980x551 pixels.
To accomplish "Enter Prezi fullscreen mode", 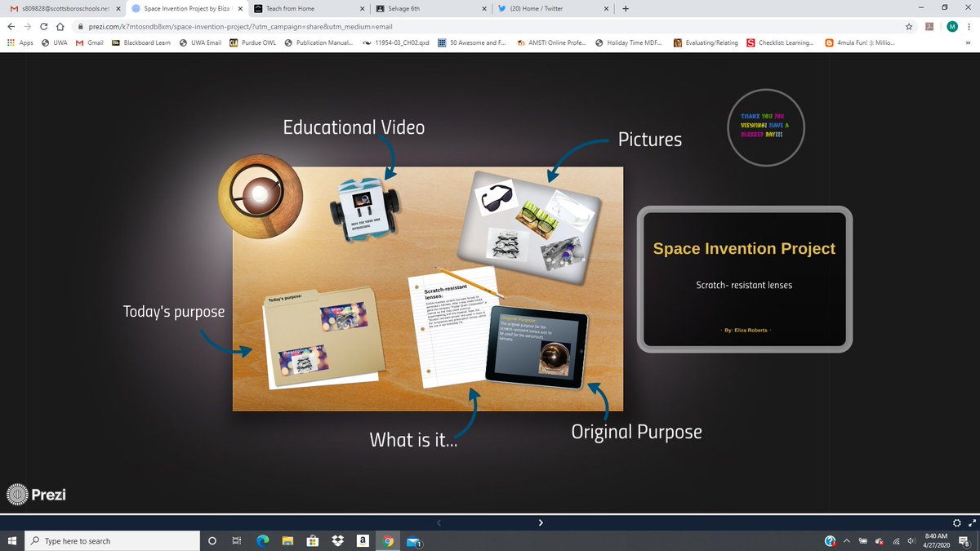I will tap(971, 522).
